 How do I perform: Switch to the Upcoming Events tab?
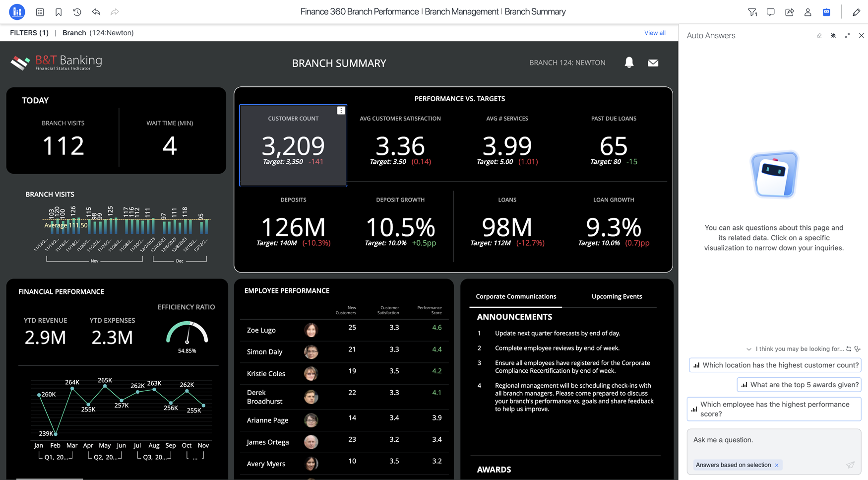[617, 296]
